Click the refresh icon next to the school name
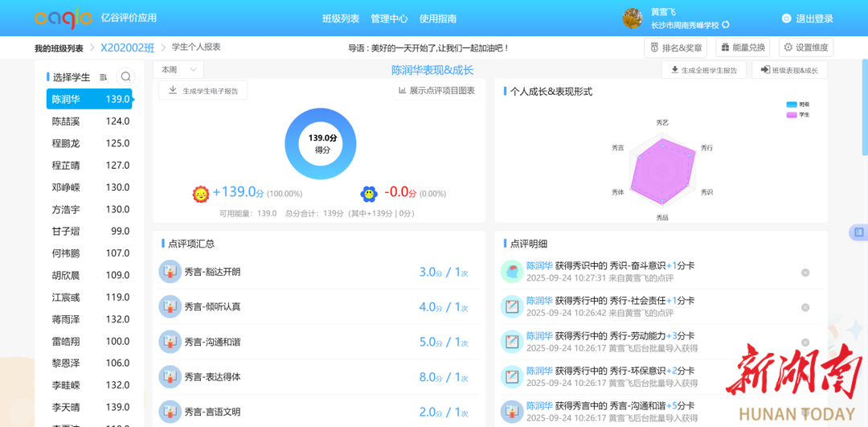 (726, 26)
